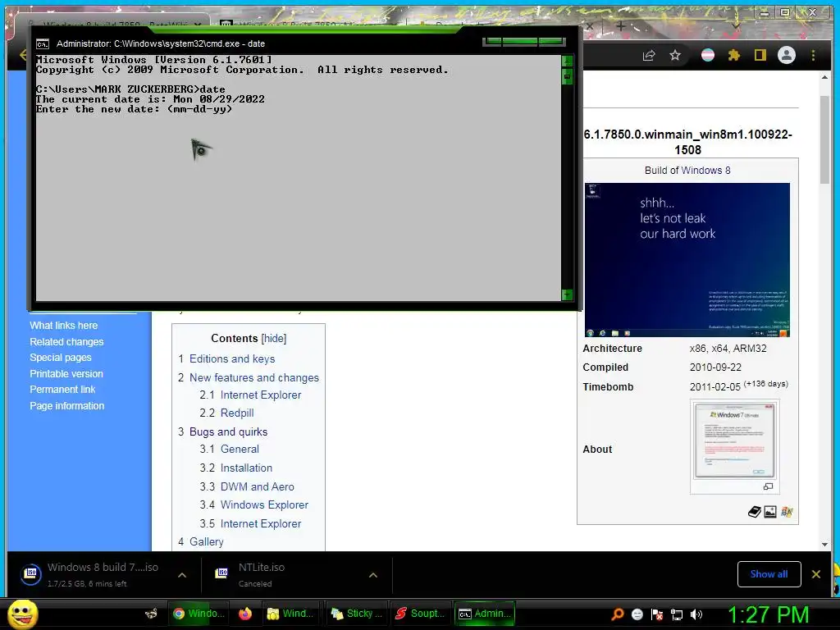Click the book icon at the infobox bottom
Image resolution: width=840 pixels, height=630 pixels.
755,512
